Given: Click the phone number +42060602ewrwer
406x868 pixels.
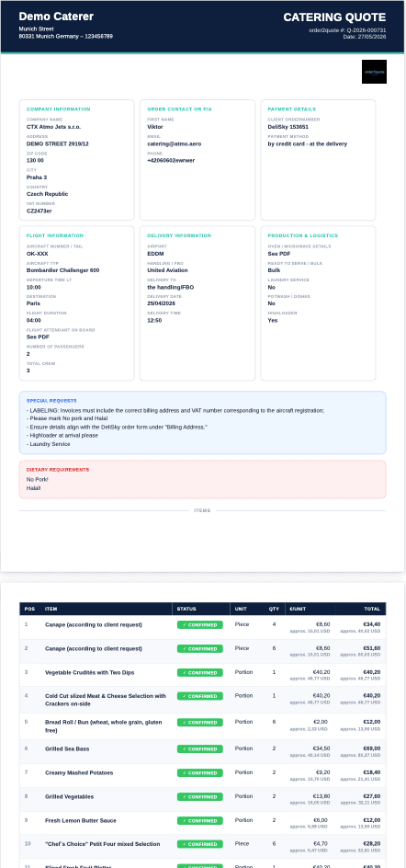Looking at the screenshot, I should click(171, 161).
